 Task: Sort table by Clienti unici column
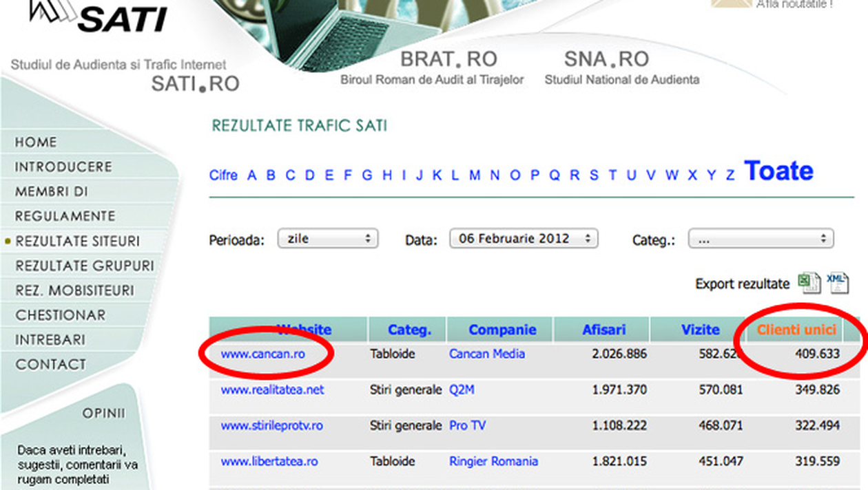coord(796,330)
